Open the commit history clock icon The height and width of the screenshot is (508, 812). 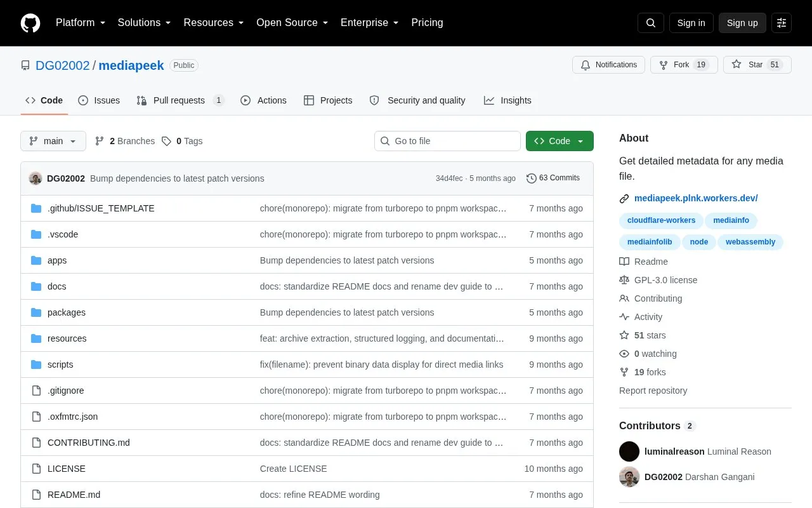tap(532, 178)
